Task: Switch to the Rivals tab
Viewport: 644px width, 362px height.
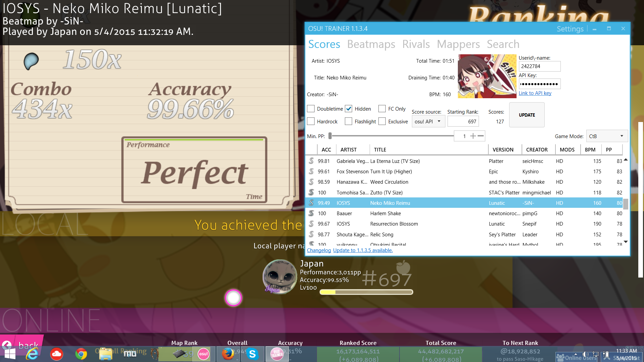Action: click(x=416, y=44)
